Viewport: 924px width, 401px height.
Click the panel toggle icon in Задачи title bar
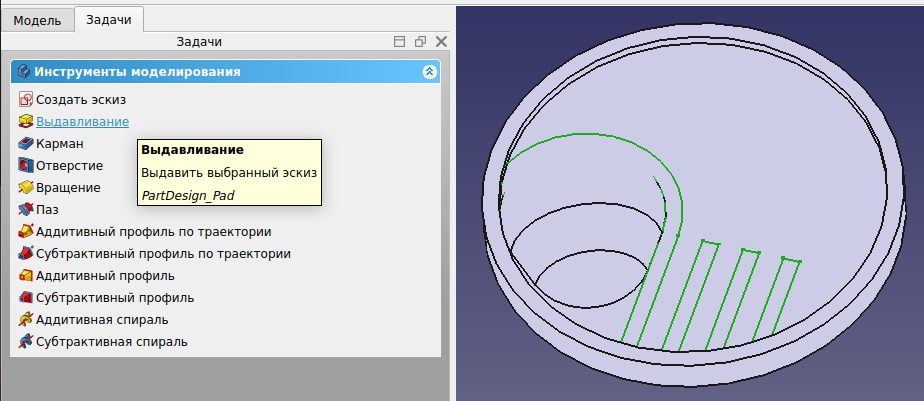(400, 42)
